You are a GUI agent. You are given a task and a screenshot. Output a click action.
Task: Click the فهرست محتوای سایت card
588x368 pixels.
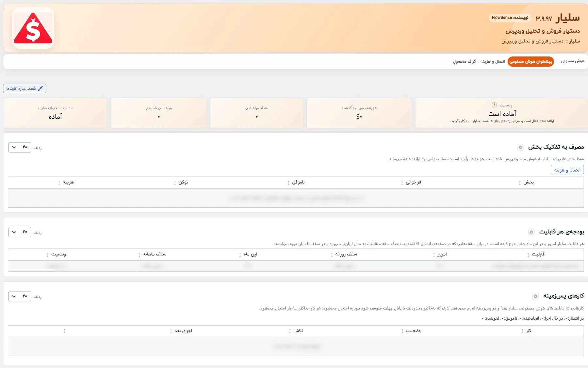pyautogui.click(x=55, y=113)
